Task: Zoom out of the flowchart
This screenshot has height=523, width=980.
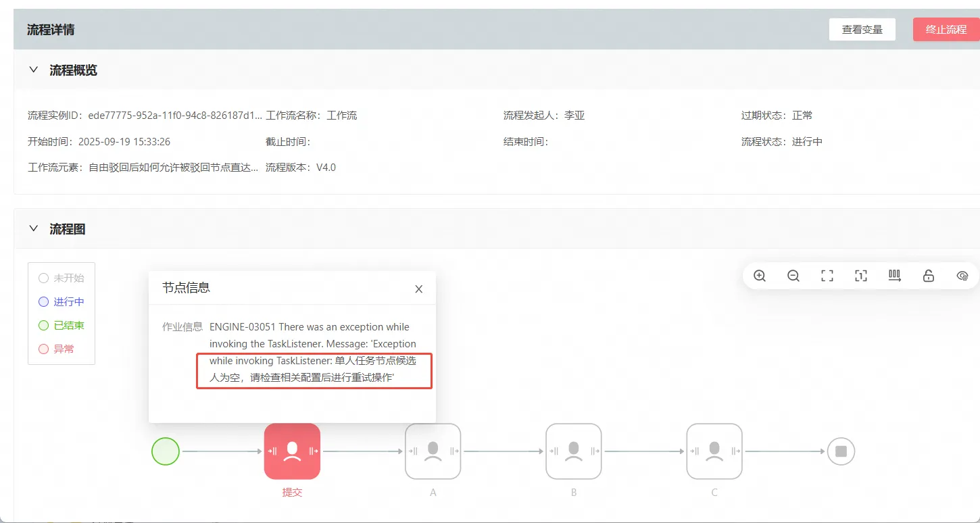Action: click(x=793, y=276)
